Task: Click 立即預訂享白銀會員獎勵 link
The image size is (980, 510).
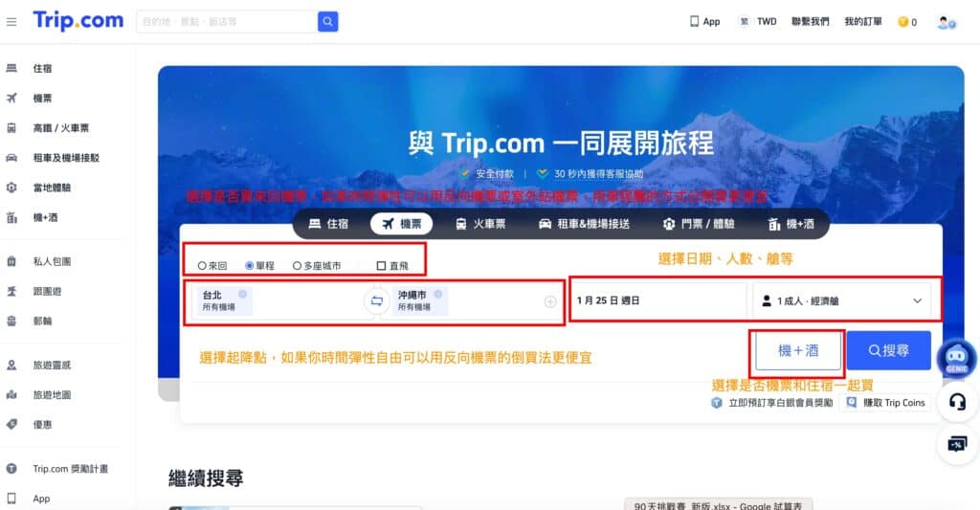Action: click(772, 403)
